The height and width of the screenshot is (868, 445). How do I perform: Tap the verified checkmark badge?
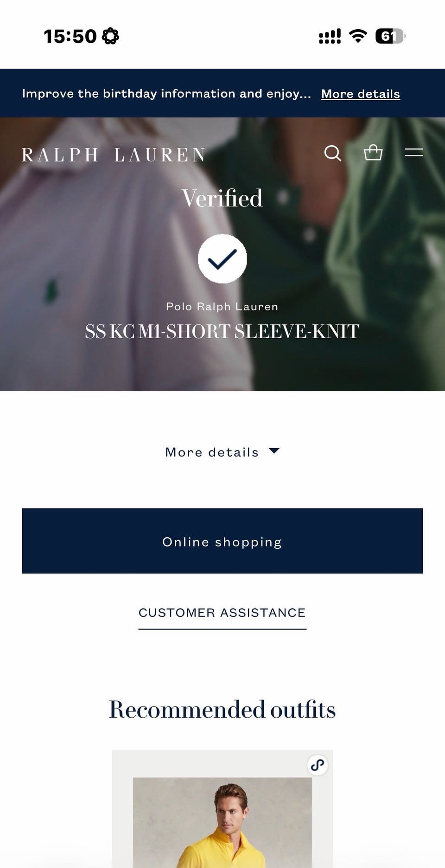[222, 258]
